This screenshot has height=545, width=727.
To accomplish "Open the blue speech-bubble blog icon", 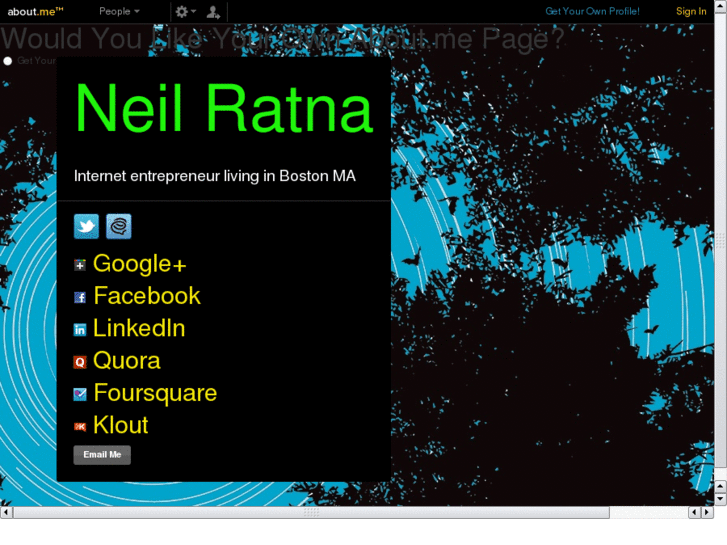I will [119, 226].
